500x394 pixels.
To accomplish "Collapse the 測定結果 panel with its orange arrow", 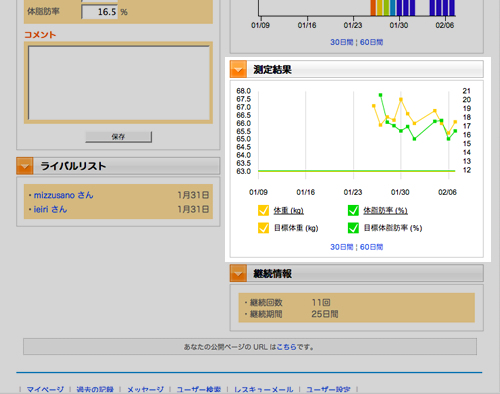I will [x=238, y=69].
